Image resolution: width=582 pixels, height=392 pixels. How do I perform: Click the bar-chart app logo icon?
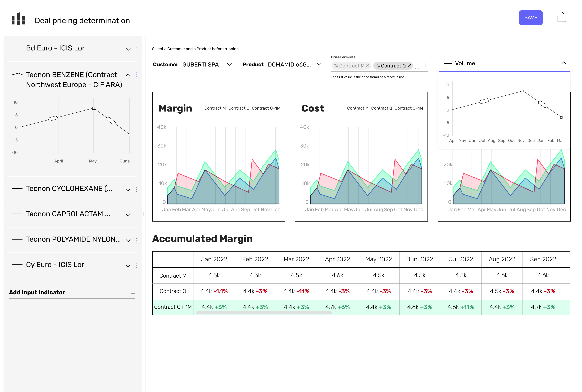pyautogui.click(x=18, y=18)
